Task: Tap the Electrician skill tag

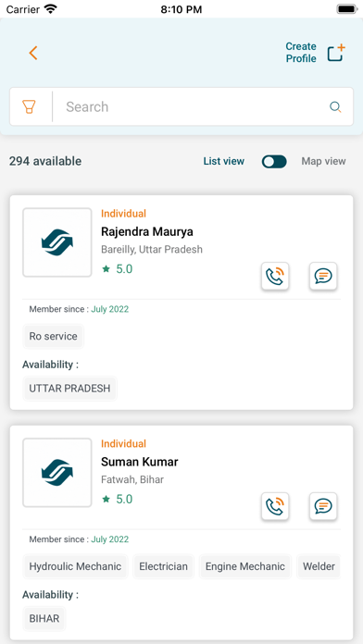Action: tap(163, 566)
